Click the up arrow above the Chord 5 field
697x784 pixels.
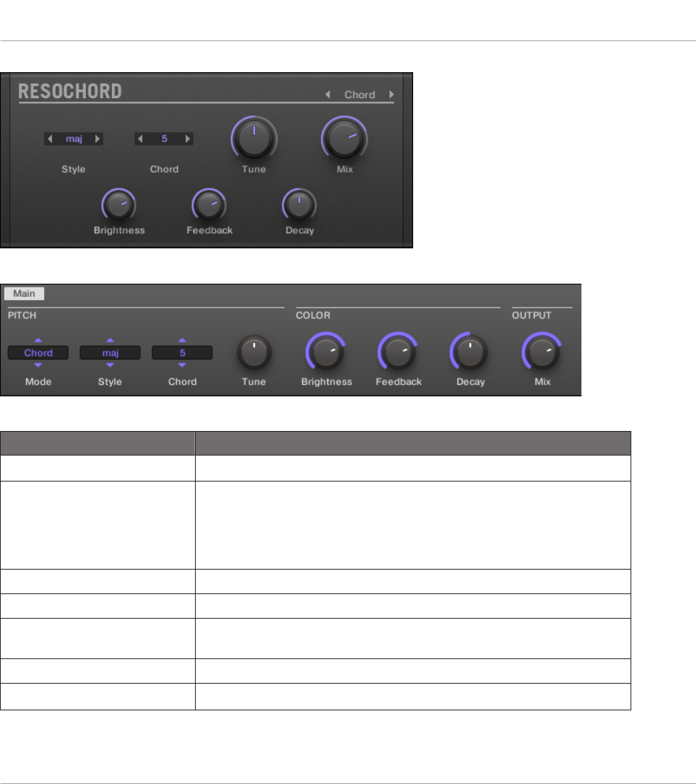[182, 340]
